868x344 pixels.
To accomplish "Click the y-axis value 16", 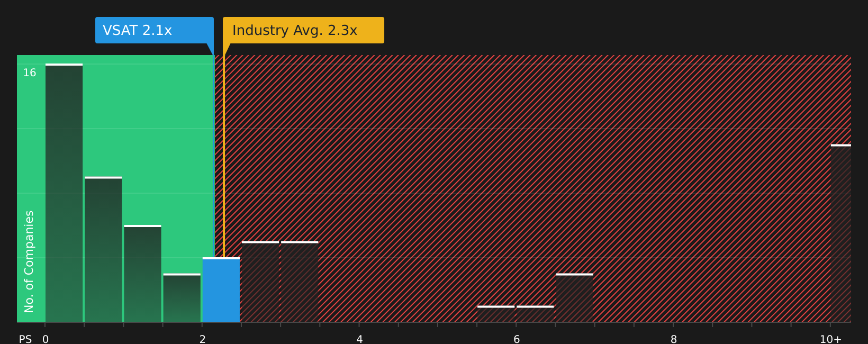I will [x=30, y=73].
